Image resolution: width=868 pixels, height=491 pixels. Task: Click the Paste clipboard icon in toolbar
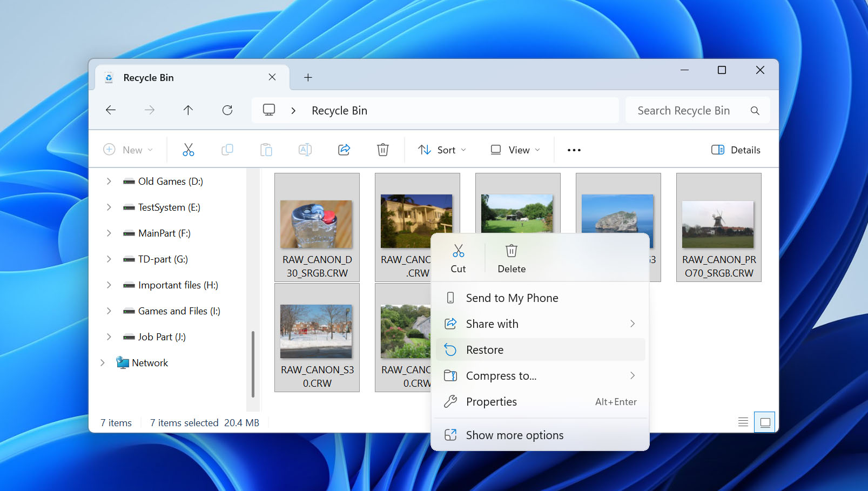pyautogui.click(x=266, y=150)
